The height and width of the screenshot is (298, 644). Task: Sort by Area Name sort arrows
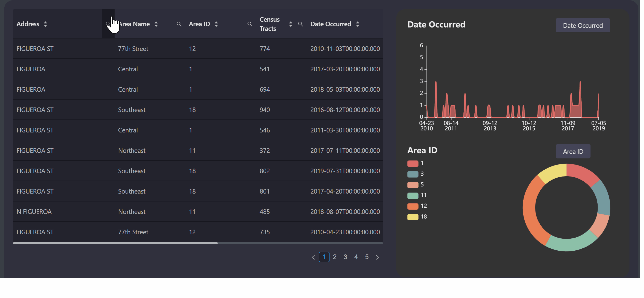click(156, 24)
